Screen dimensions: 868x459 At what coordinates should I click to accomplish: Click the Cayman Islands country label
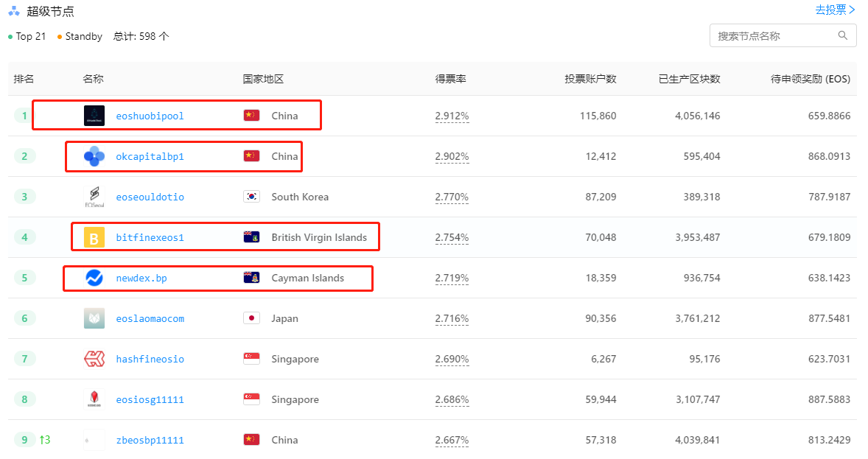pyautogui.click(x=307, y=278)
